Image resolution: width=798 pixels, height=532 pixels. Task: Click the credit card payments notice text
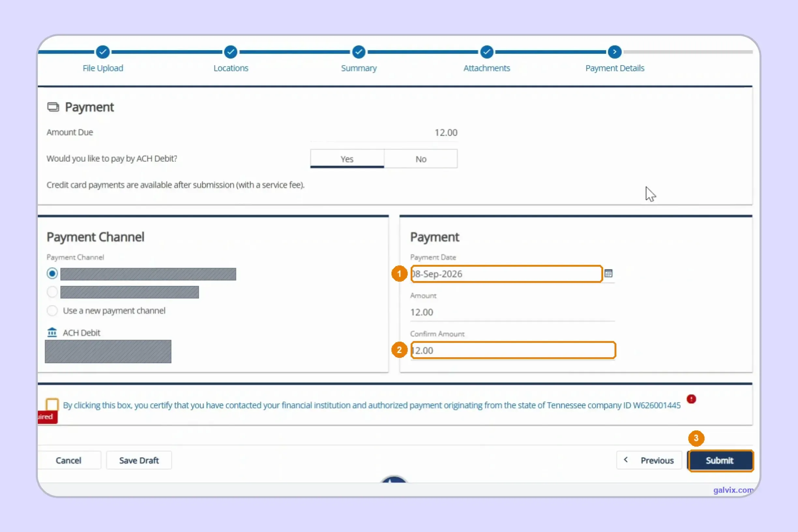click(175, 185)
